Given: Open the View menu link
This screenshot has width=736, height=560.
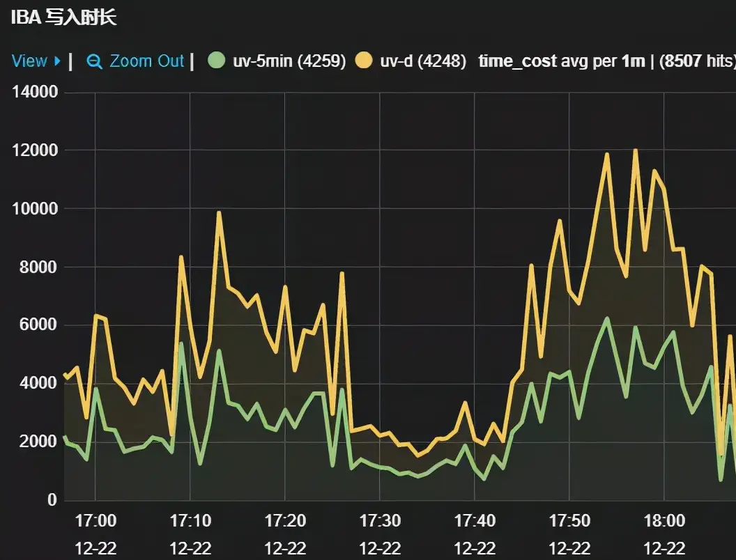Looking at the screenshot, I should [x=29, y=61].
